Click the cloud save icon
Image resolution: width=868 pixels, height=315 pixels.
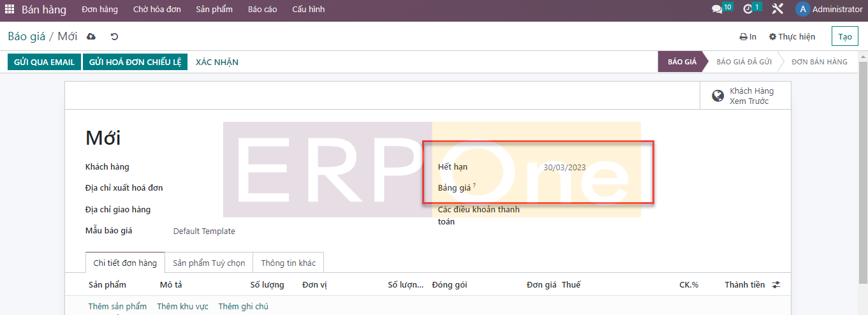pyautogui.click(x=91, y=36)
